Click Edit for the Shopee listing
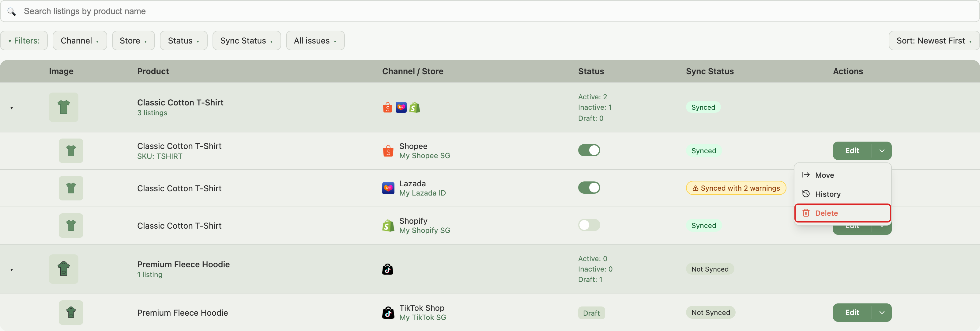The image size is (980, 331). [852, 151]
